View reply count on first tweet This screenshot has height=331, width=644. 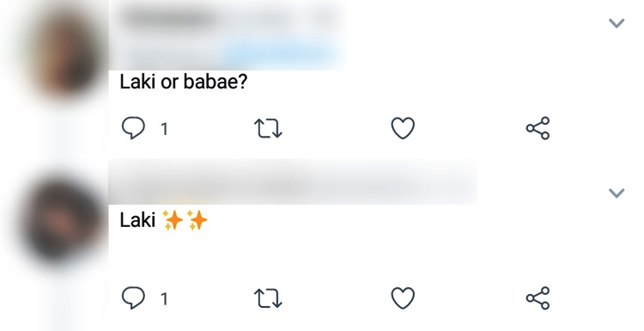click(164, 129)
